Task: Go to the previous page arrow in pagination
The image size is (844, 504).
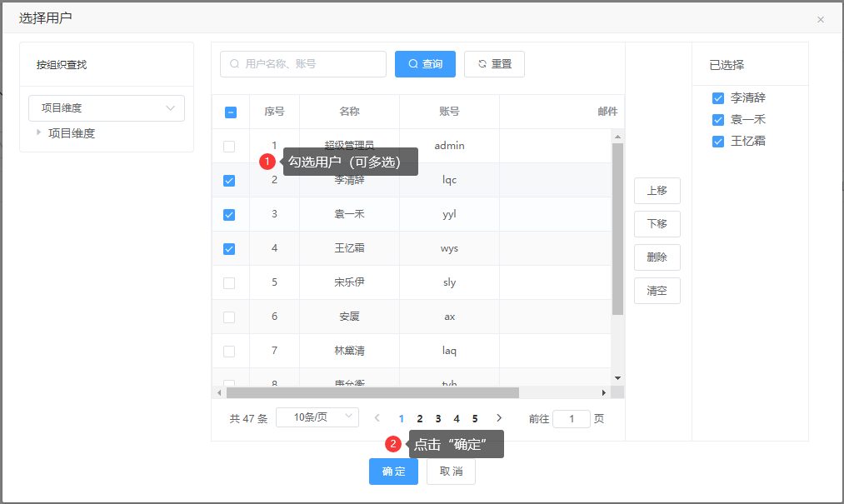Action: click(x=377, y=418)
